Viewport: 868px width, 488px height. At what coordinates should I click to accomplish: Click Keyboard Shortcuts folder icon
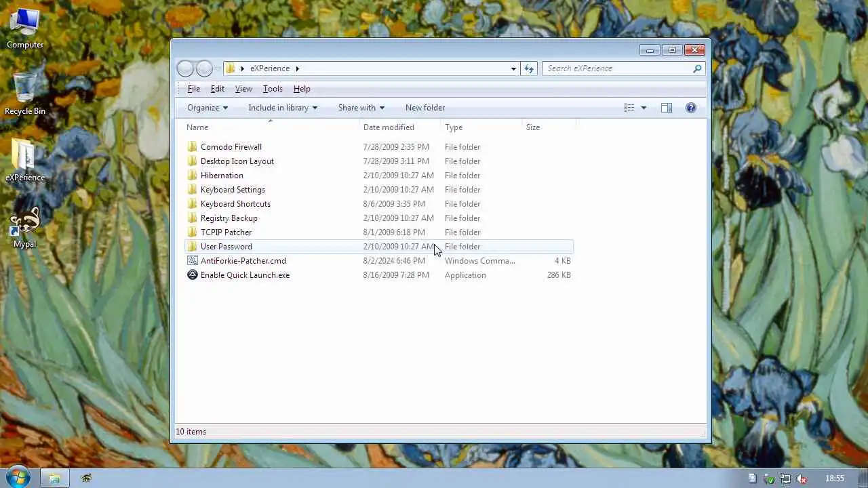[x=192, y=204]
